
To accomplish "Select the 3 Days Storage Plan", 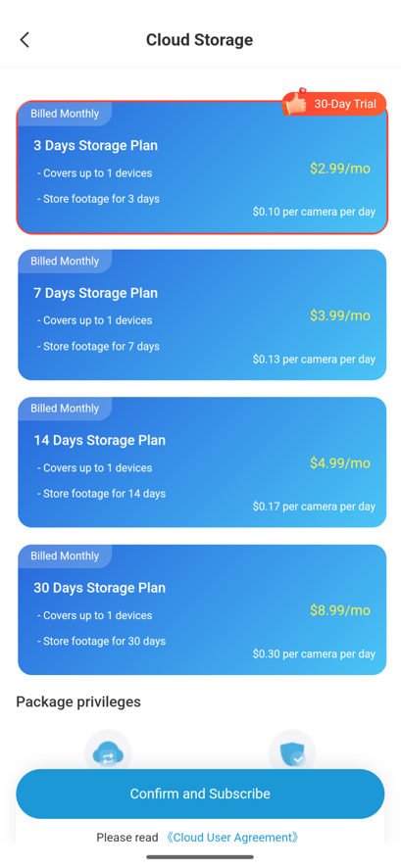I will click(202, 168).
